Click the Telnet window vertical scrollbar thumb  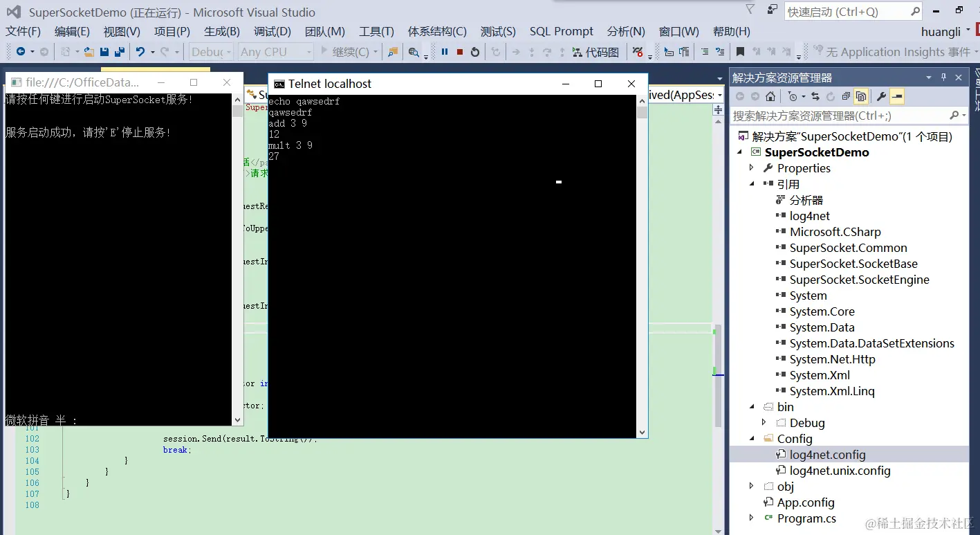tap(642, 112)
